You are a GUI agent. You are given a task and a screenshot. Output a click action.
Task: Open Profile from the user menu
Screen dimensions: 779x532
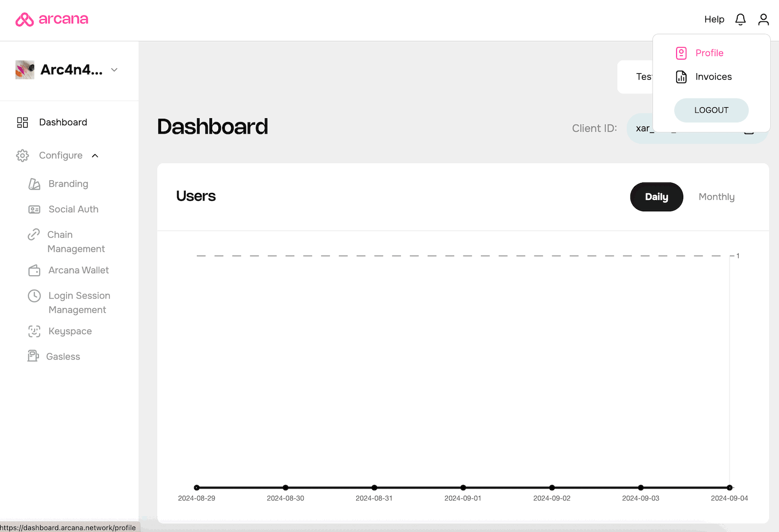709,53
